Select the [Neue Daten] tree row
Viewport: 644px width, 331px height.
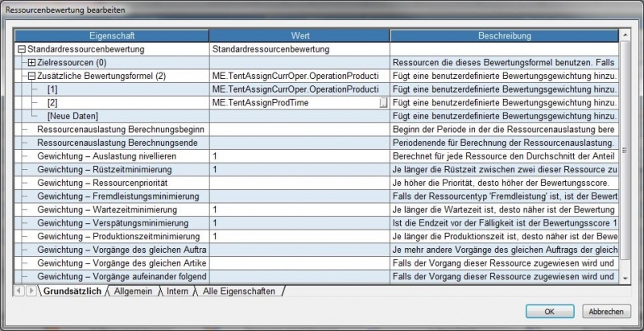tap(72, 117)
